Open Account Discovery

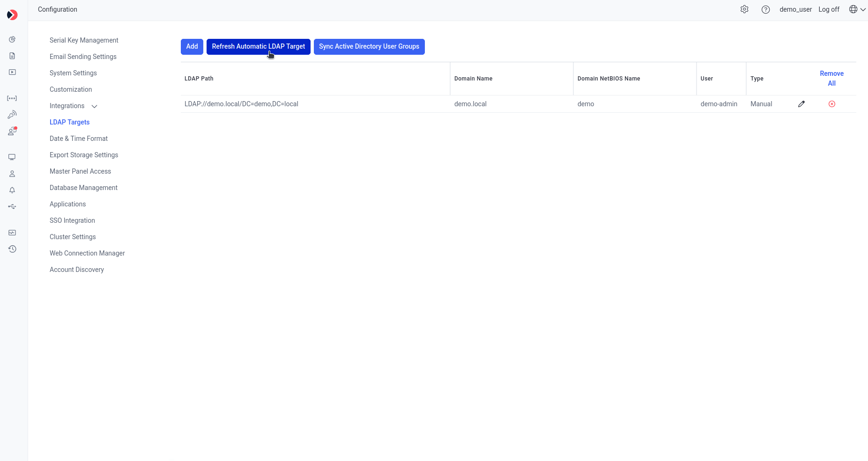[x=77, y=270]
